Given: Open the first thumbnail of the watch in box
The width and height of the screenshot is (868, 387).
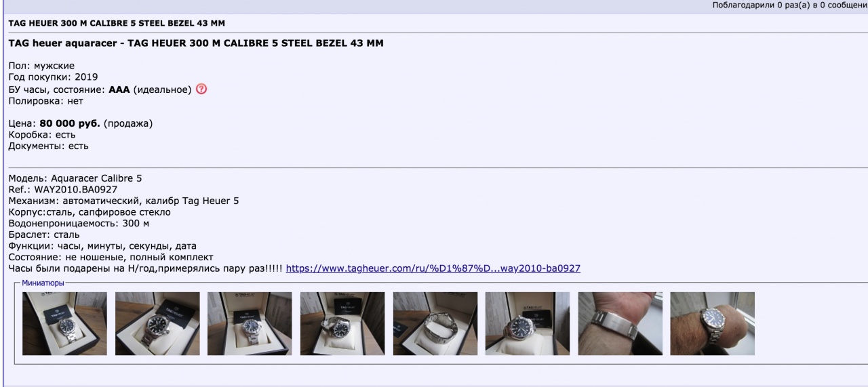Looking at the screenshot, I should [64, 323].
